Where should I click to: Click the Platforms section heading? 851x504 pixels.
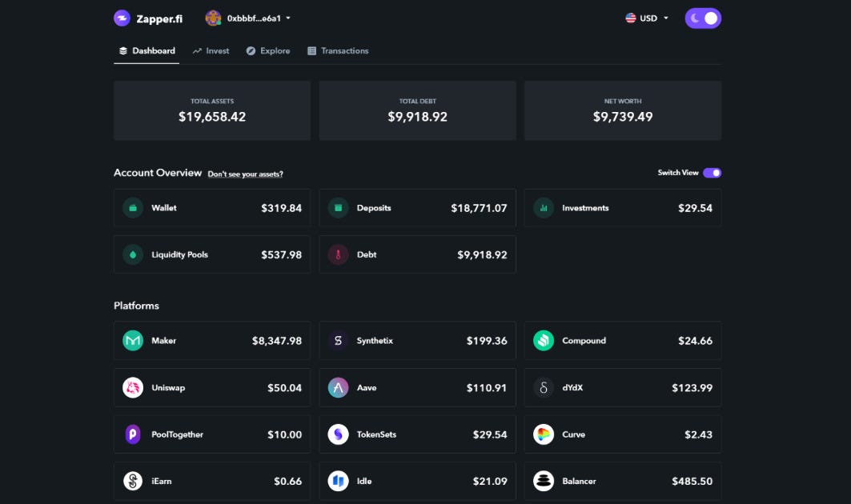(136, 306)
